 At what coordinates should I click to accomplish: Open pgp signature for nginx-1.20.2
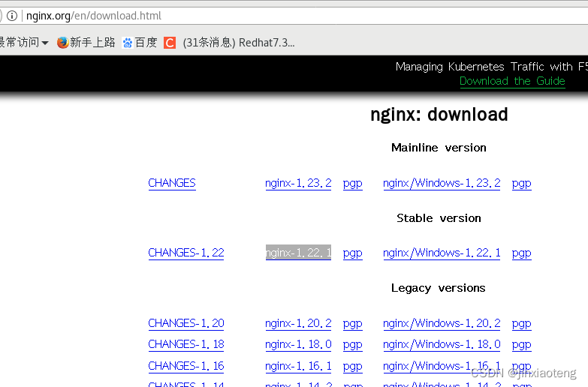tap(352, 323)
